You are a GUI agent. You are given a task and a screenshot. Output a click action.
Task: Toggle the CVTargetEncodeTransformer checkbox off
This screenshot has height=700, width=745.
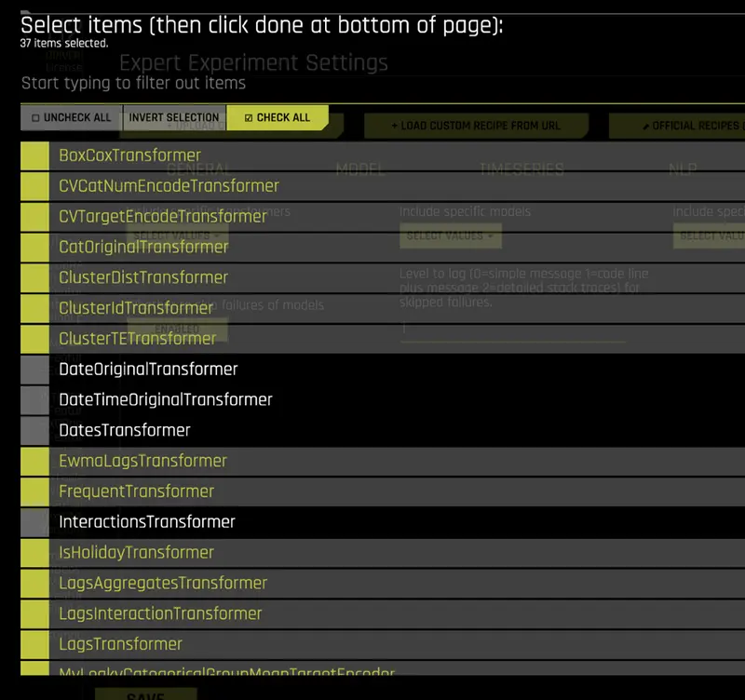[34, 217]
